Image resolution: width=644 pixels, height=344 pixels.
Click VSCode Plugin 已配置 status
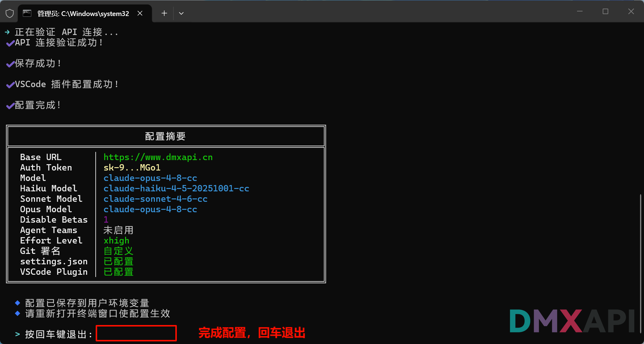(118, 272)
